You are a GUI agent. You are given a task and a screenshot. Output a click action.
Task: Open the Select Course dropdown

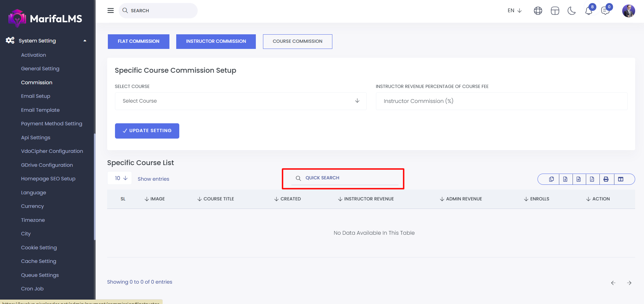(x=241, y=101)
